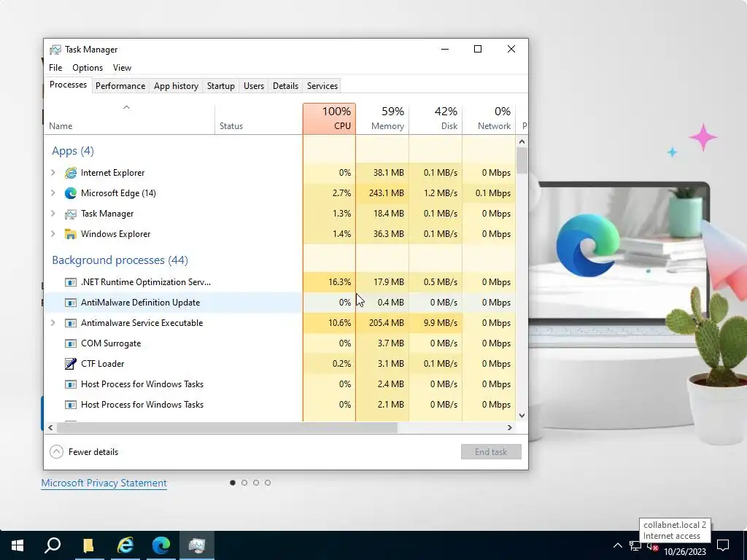Click the vertical scrollbar thumb
This screenshot has width=747, height=560.
coord(522,160)
